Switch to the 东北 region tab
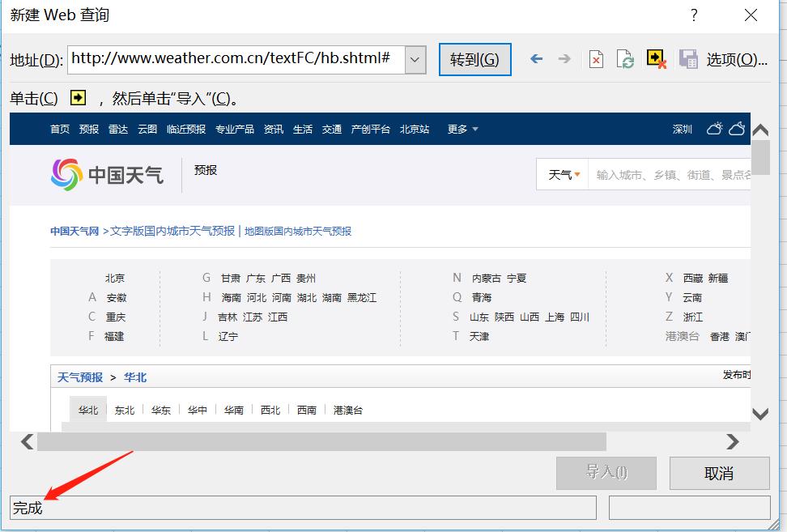This screenshot has height=532, width=787. pos(124,410)
